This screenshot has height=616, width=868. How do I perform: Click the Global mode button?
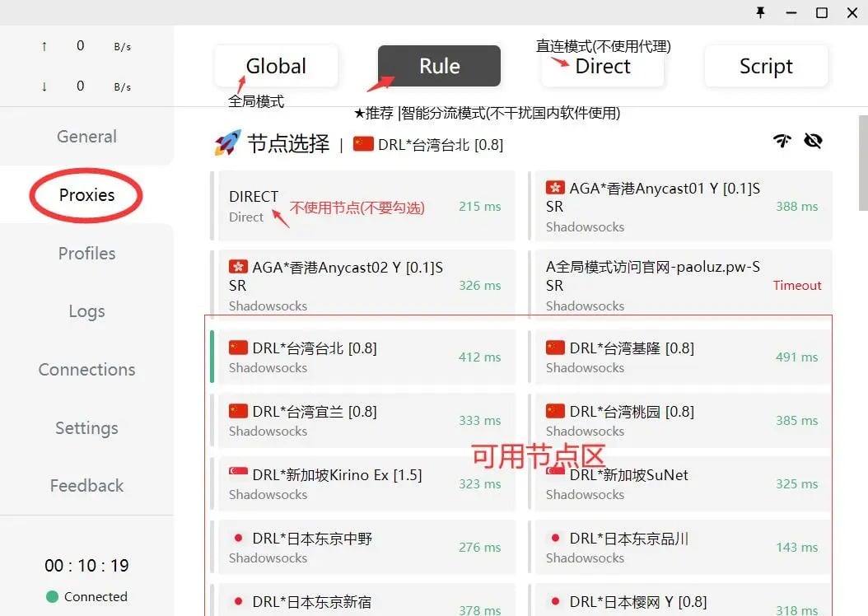[276, 66]
